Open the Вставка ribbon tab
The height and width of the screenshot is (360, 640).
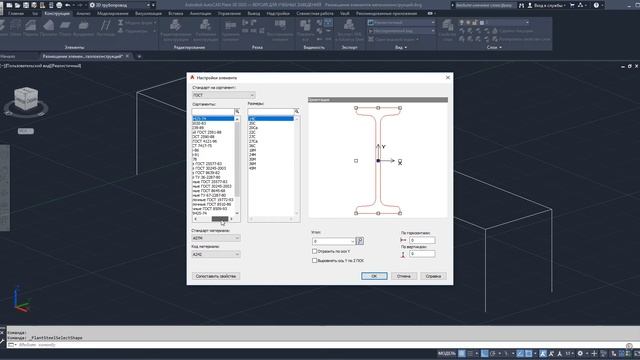(176, 13)
